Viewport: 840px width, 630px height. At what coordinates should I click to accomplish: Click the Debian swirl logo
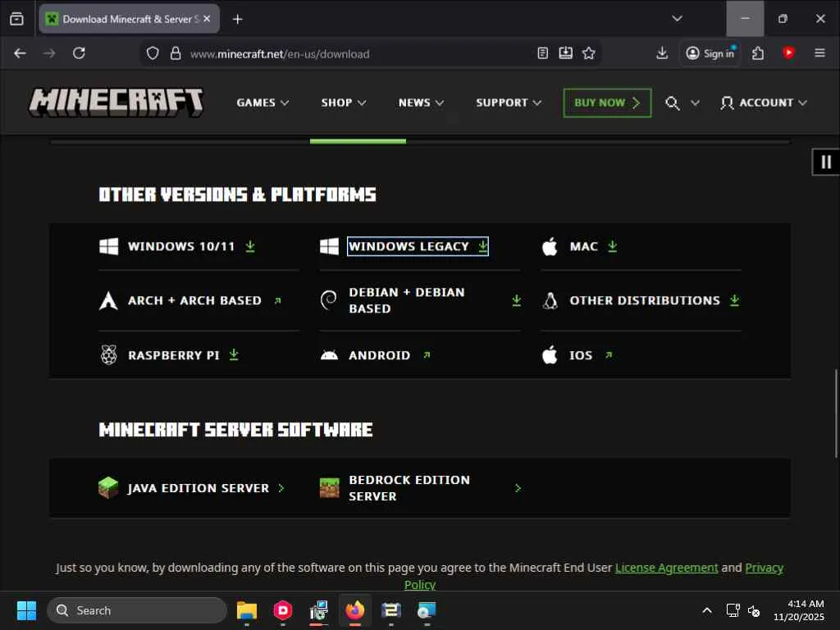tap(329, 300)
